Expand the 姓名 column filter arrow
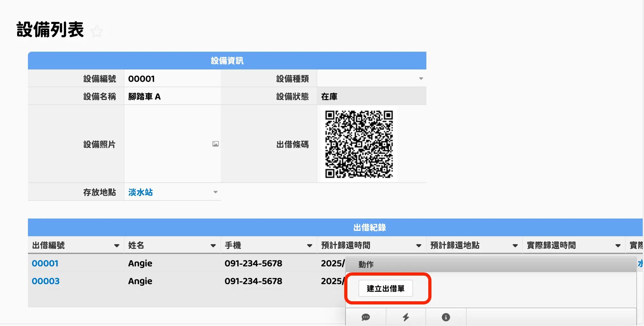644x326 pixels. click(213, 245)
